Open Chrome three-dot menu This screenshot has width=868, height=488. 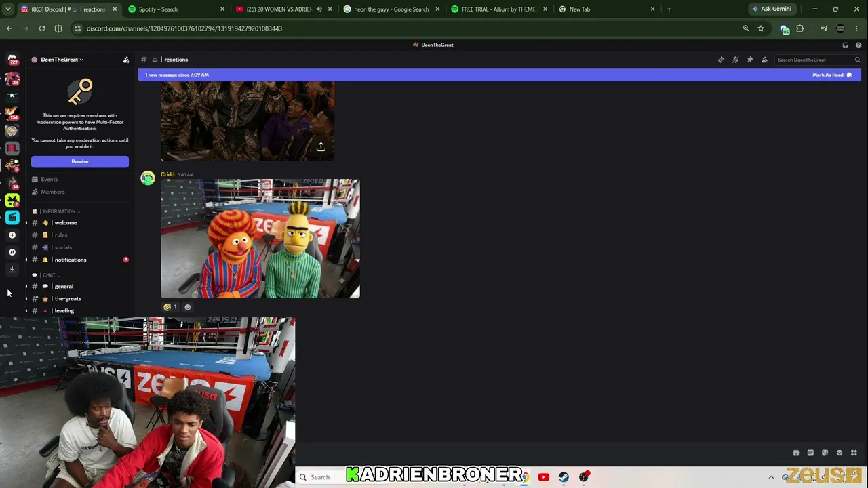857,28
